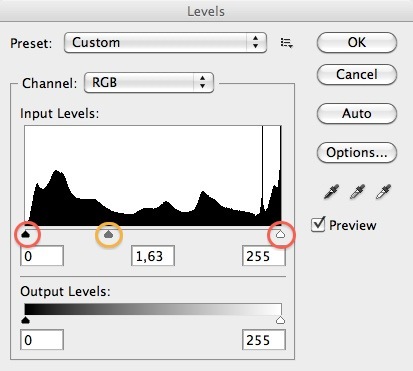This screenshot has width=413, height=371.
Task: Click the output black slider triangle
Action: 26,320
